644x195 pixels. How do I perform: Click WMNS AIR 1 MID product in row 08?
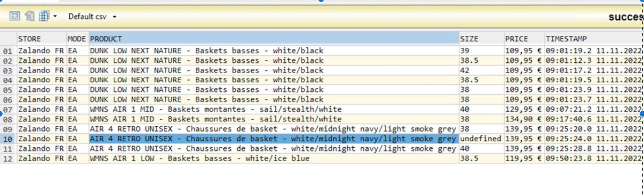pos(274,119)
